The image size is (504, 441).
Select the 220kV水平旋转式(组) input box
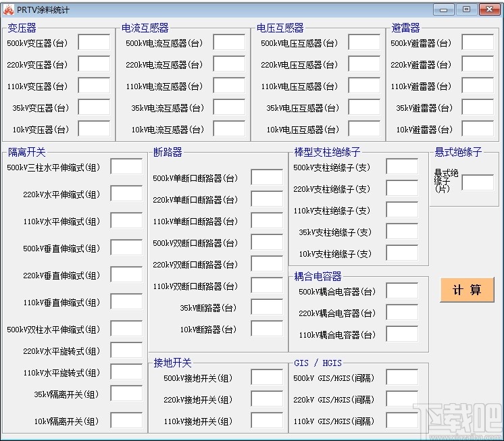126,350
